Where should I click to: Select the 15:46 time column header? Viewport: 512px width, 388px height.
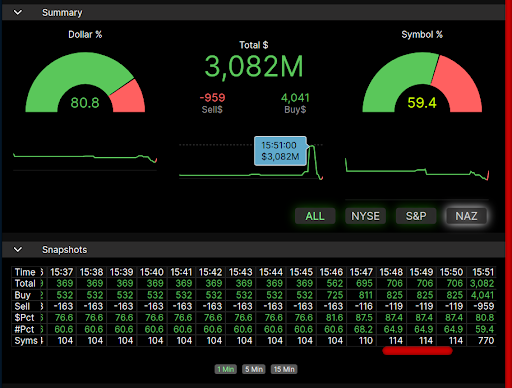pos(331,272)
